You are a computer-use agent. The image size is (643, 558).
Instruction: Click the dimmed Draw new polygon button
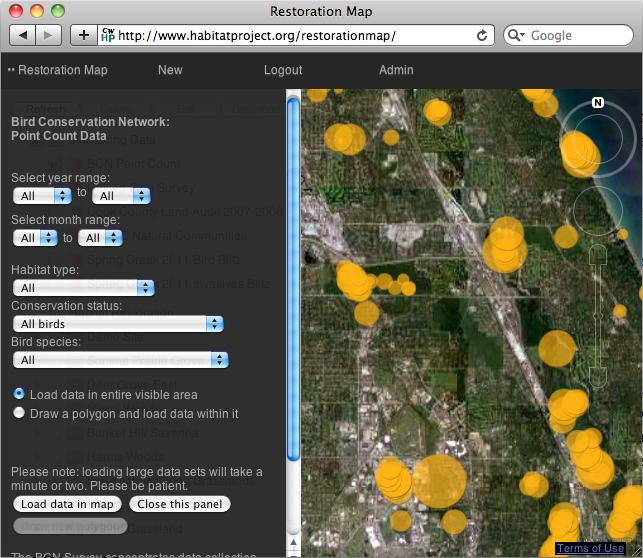pos(70,526)
